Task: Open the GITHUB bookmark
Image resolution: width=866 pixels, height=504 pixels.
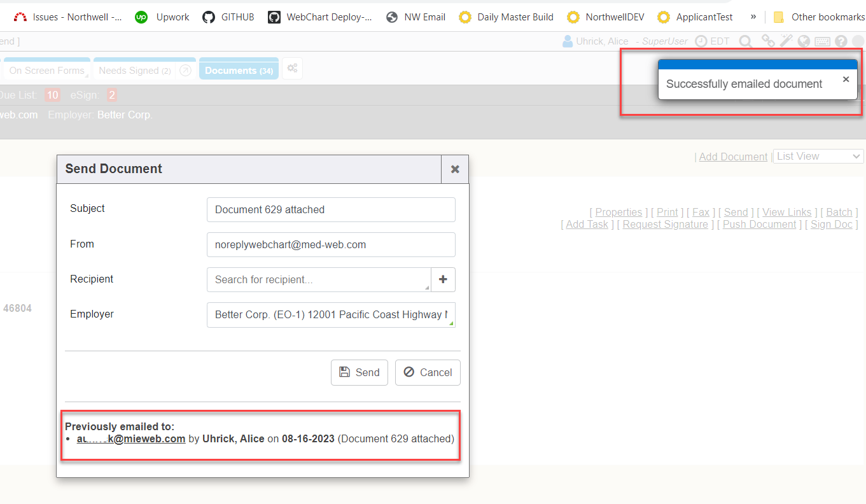Action: [228, 17]
